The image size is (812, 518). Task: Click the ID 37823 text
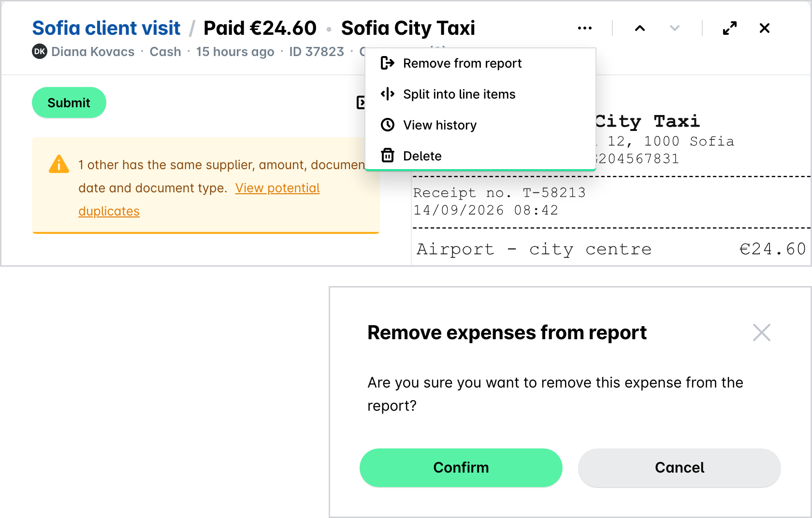pyautogui.click(x=317, y=52)
